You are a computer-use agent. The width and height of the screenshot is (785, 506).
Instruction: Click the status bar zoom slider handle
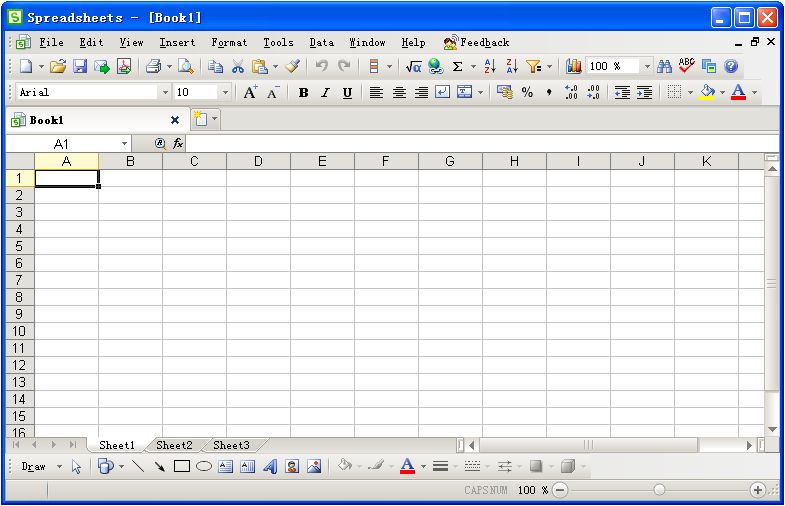point(659,490)
